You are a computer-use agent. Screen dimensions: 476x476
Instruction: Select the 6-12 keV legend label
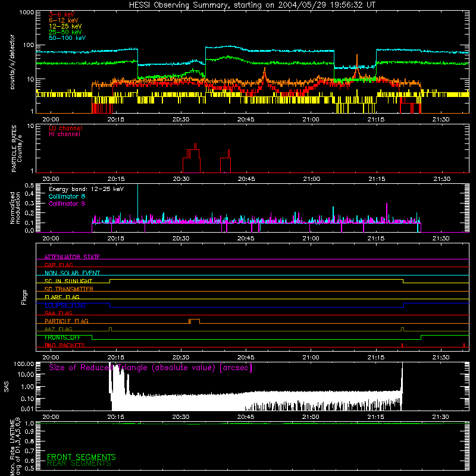(x=63, y=20)
